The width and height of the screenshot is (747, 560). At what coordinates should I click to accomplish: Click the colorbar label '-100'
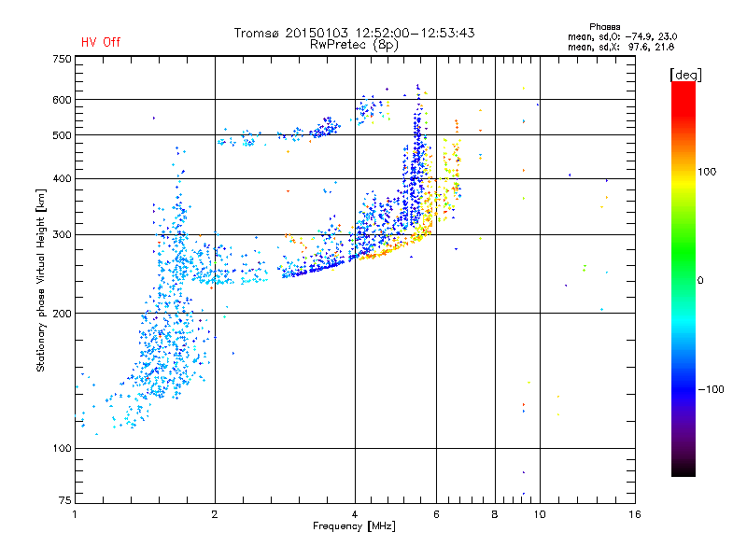coord(711,389)
